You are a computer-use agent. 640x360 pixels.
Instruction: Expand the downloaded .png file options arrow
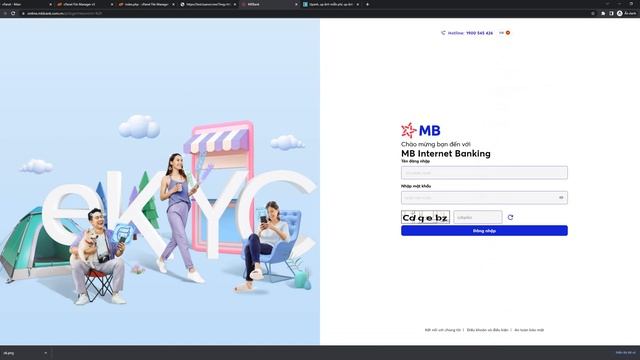pyautogui.click(x=46, y=353)
